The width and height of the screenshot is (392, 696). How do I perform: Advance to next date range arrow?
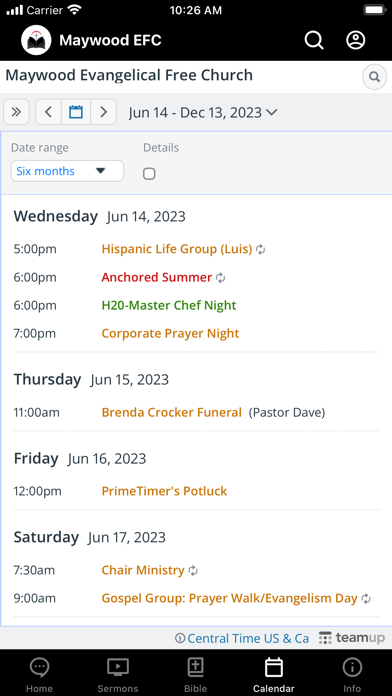click(x=103, y=112)
